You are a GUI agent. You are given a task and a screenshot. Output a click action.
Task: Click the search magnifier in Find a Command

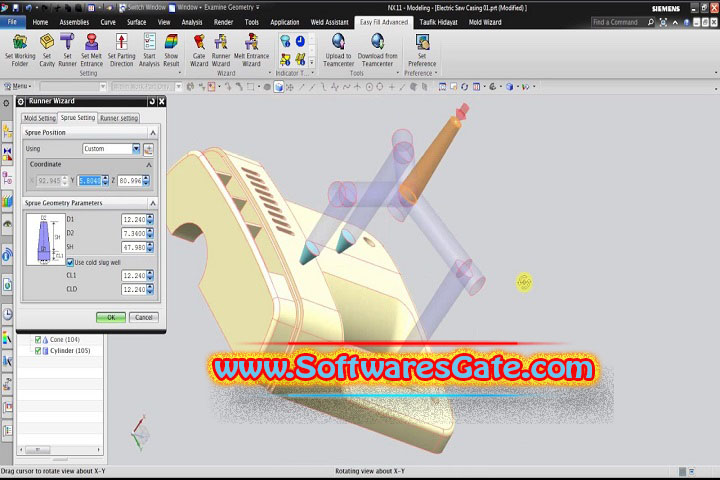coord(651,22)
